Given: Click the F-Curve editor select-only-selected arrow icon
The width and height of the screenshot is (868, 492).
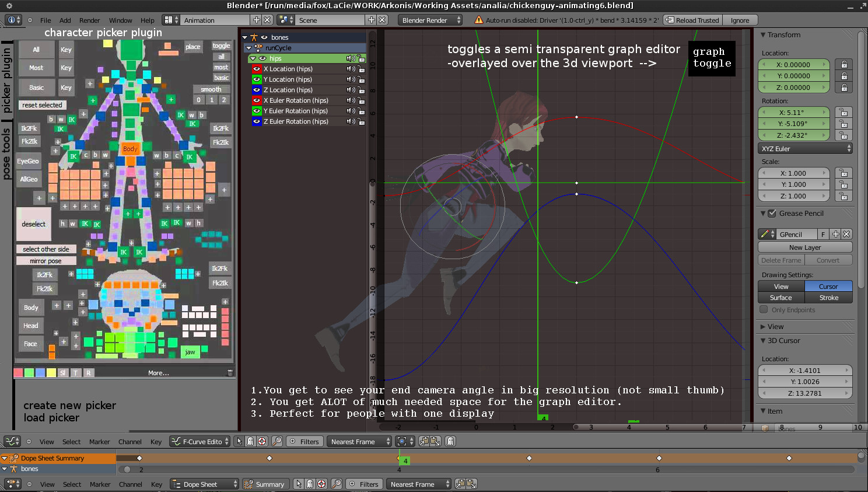Looking at the screenshot, I should [x=239, y=442].
